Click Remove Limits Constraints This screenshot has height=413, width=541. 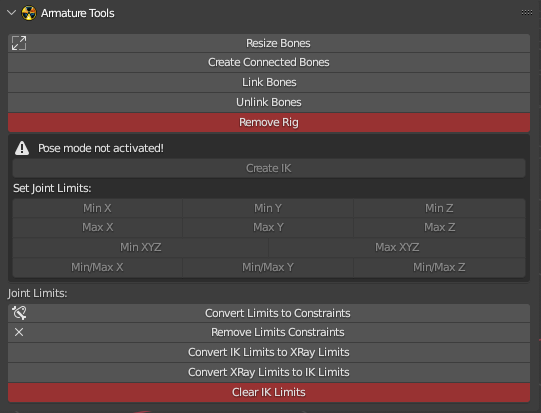click(269, 333)
